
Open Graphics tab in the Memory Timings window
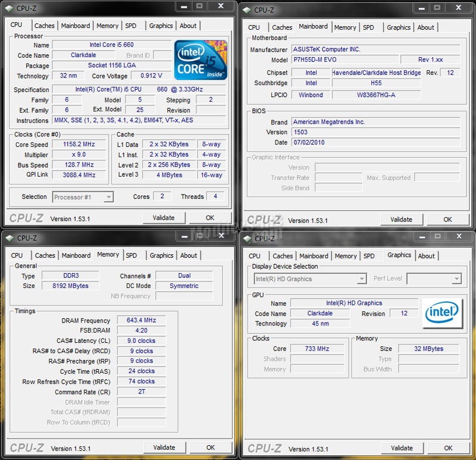(161, 255)
